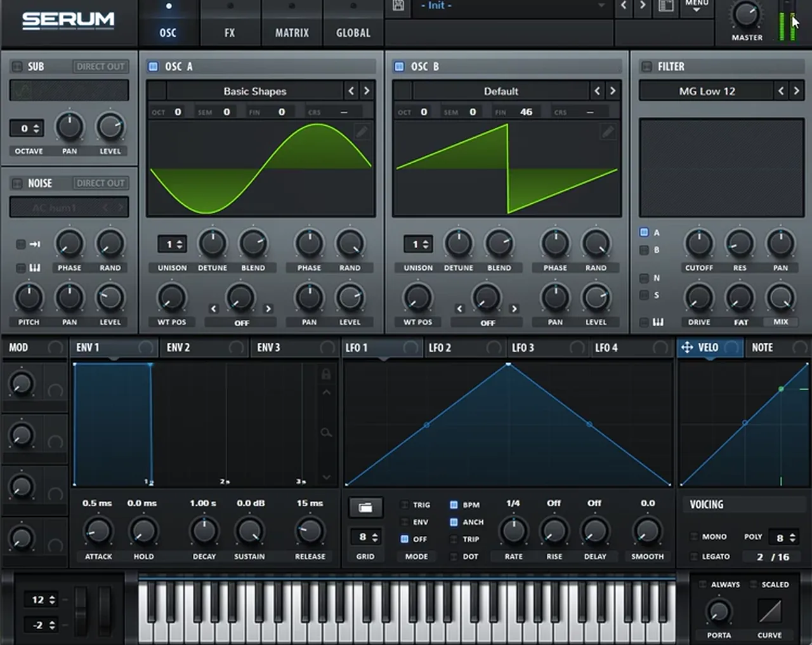This screenshot has width=812, height=645.
Task: Enable MONO voicing checkbox
Action: [x=694, y=536]
